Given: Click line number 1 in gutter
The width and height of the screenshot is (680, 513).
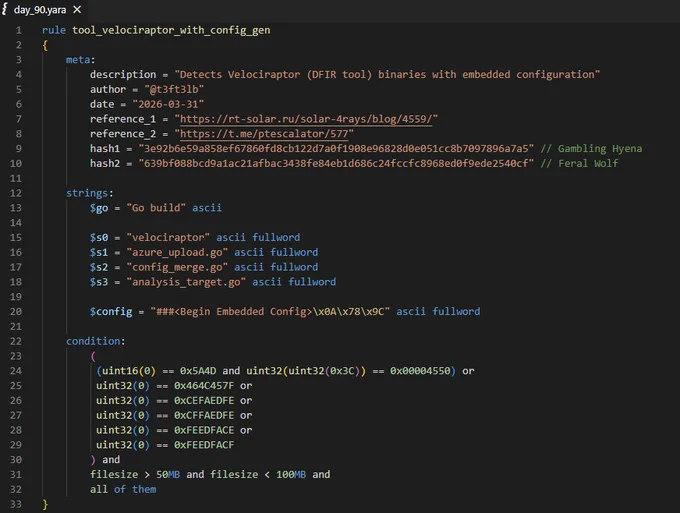Looking at the screenshot, I should 19,30.
